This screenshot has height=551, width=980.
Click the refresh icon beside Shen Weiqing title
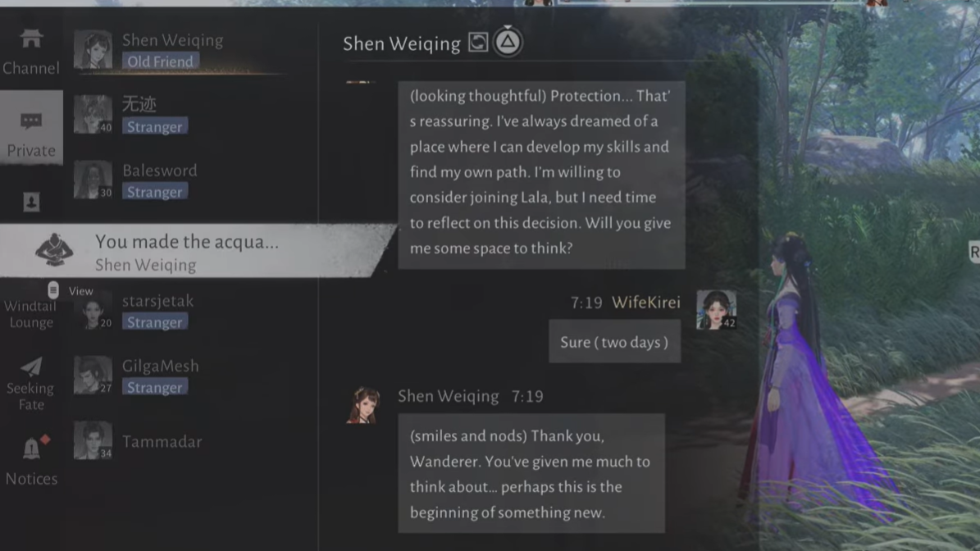[478, 43]
